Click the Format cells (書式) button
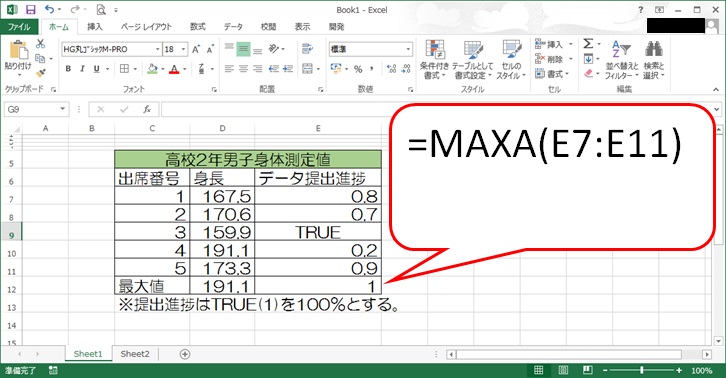Image resolution: width=726 pixels, height=378 pixels. point(552,74)
